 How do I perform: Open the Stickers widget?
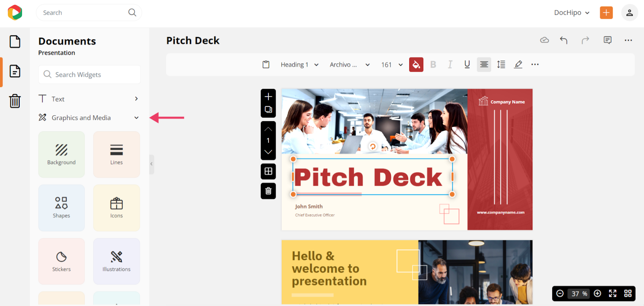pos(62,261)
